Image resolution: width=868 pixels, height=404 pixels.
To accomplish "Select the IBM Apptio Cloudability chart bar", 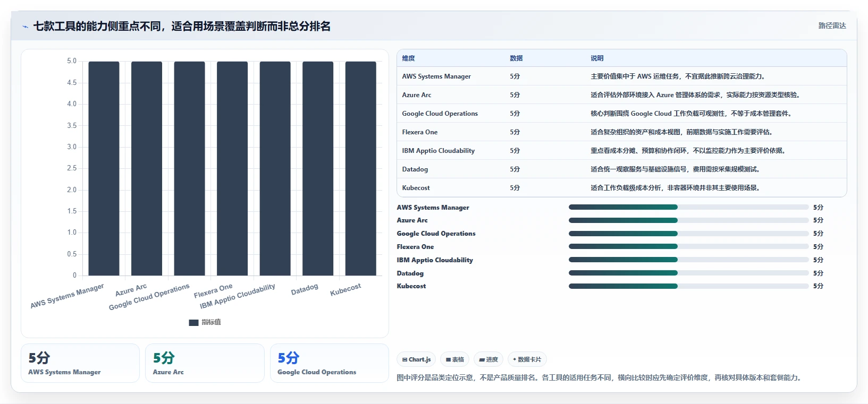I will tap(275, 168).
